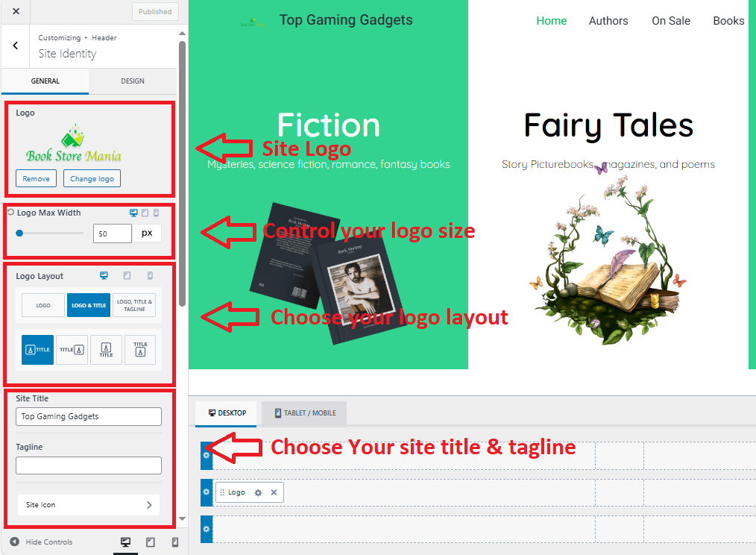The height and width of the screenshot is (555, 756).
Task: Select tablet device icon for Logo Layout
Action: coord(127,276)
